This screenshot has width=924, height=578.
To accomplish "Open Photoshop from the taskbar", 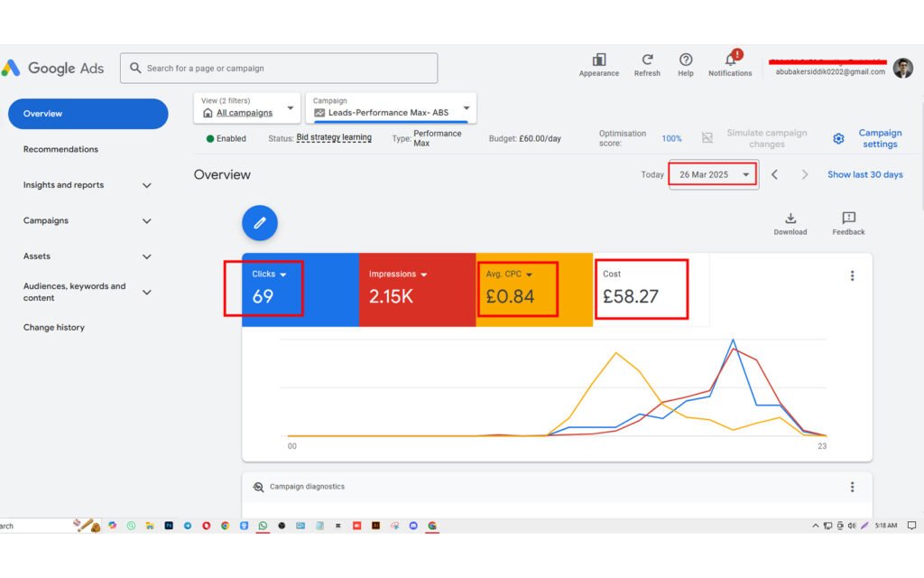I will [169, 526].
